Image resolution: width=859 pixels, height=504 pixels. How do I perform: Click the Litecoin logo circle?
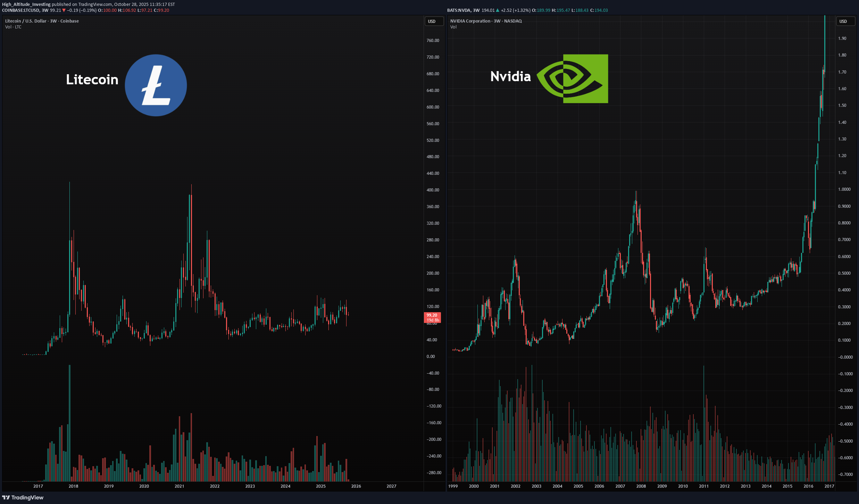156,85
